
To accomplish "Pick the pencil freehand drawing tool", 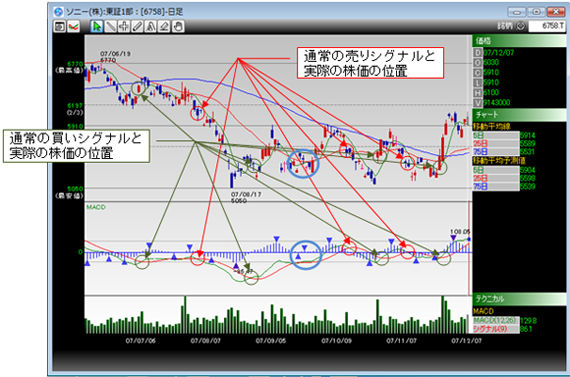I will pyautogui.click(x=137, y=27).
